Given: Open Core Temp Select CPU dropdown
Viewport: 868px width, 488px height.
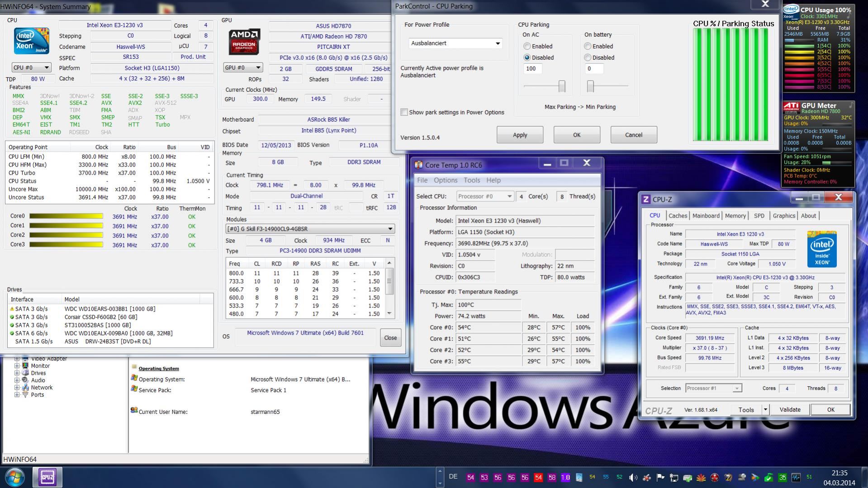Looking at the screenshot, I should 484,196.
